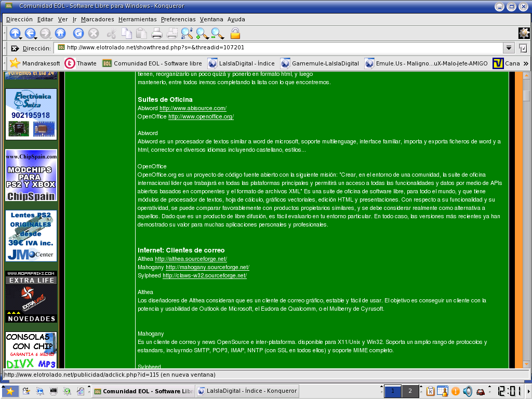Click the Forward arrow icon
This screenshot has height=399, width=532.
(45, 33)
